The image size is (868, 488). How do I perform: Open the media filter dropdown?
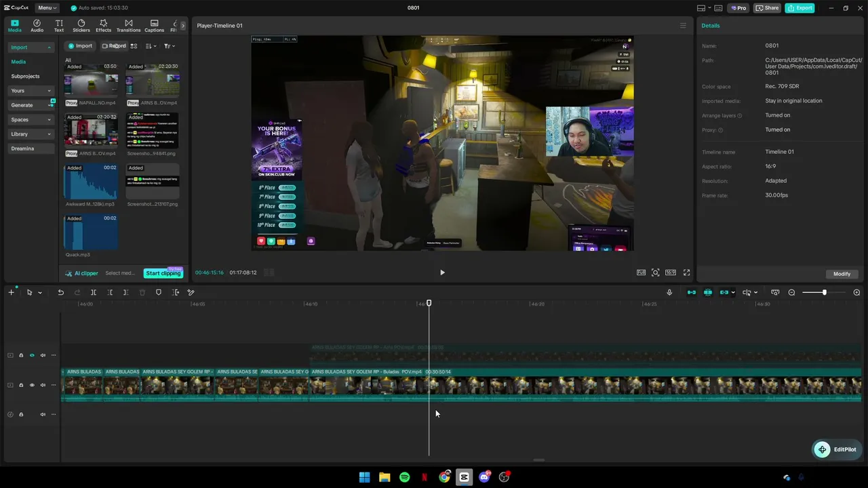tap(170, 46)
